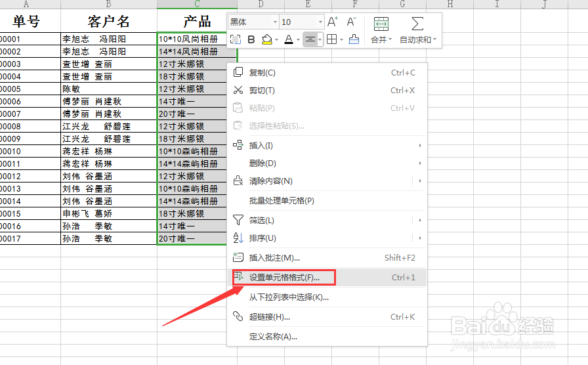Expand the fill color dropdown arrow

click(x=276, y=40)
